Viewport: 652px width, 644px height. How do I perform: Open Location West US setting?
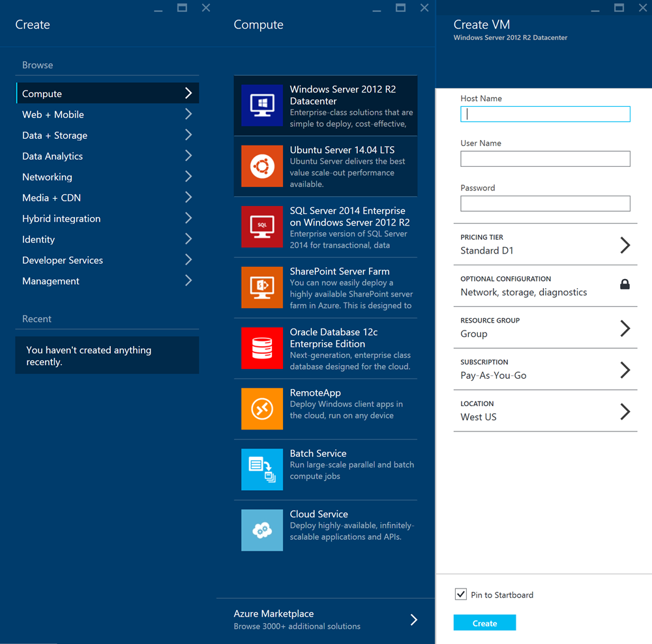click(x=545, y=411)
